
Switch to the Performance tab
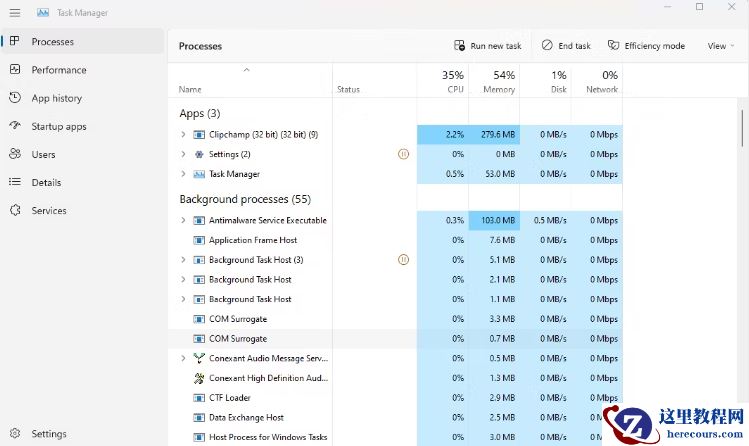(x=82, y=70)
